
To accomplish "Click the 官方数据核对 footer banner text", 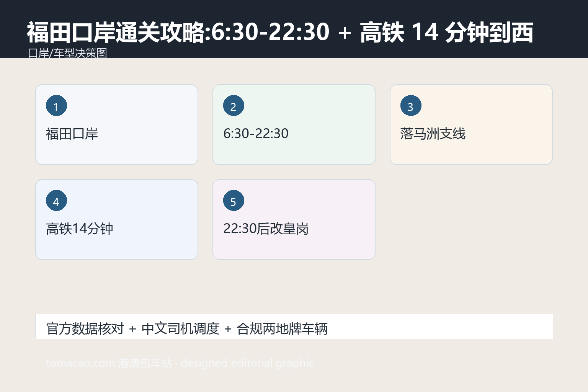I will click(x=85, y=328).
